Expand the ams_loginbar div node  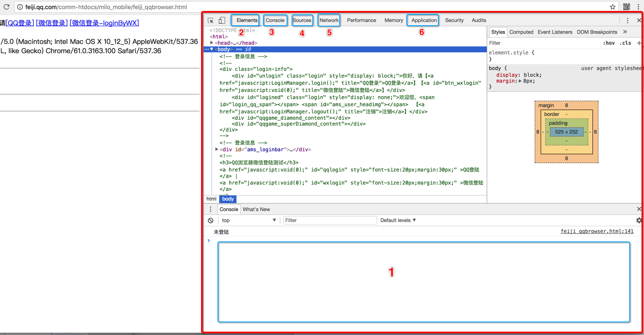[x=217, y=150]
